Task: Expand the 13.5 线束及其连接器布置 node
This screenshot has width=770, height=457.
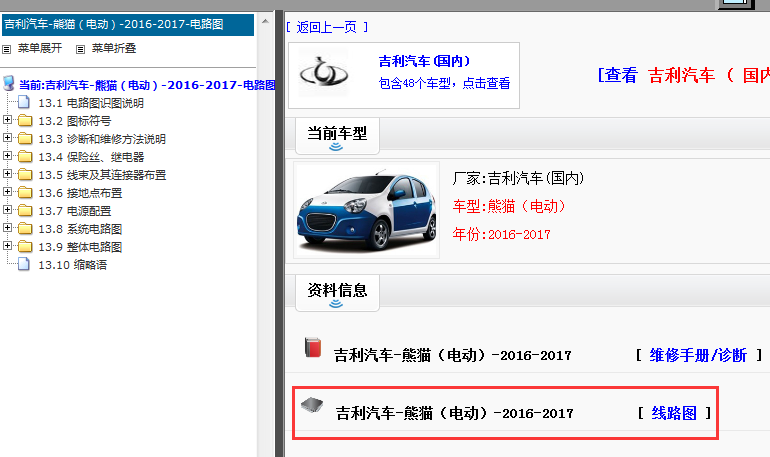Action: coord(7,174)
